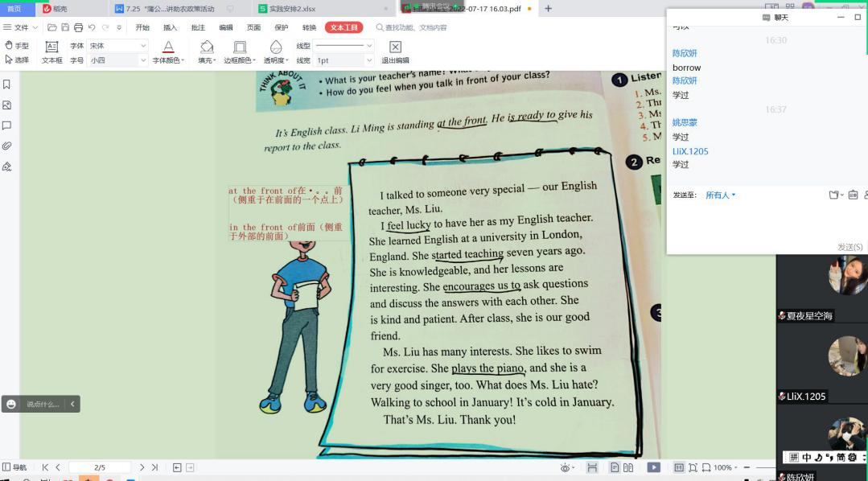Click the 文本工具 highlighted tab button
The height and width of the screenshot is (481, 868).
pos(343,27)
